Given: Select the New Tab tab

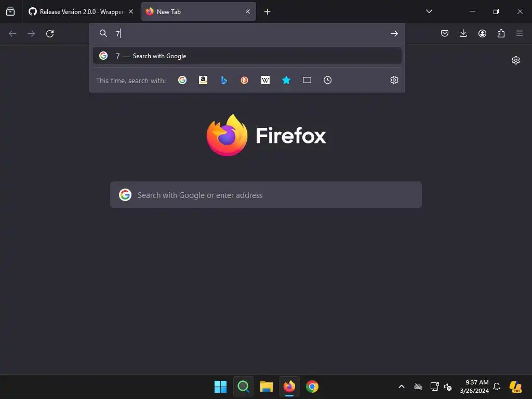Looking at the screenshot, I should [x=198, y=11].
